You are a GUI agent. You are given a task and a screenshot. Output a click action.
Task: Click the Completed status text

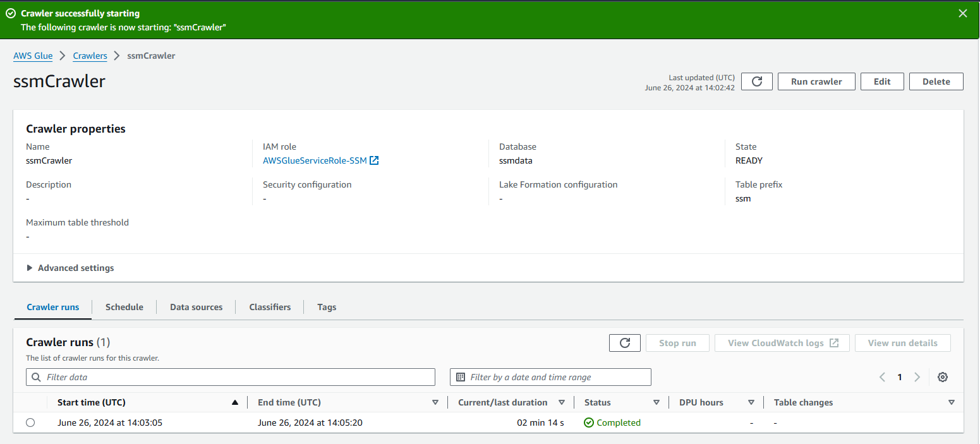point(619,423)
